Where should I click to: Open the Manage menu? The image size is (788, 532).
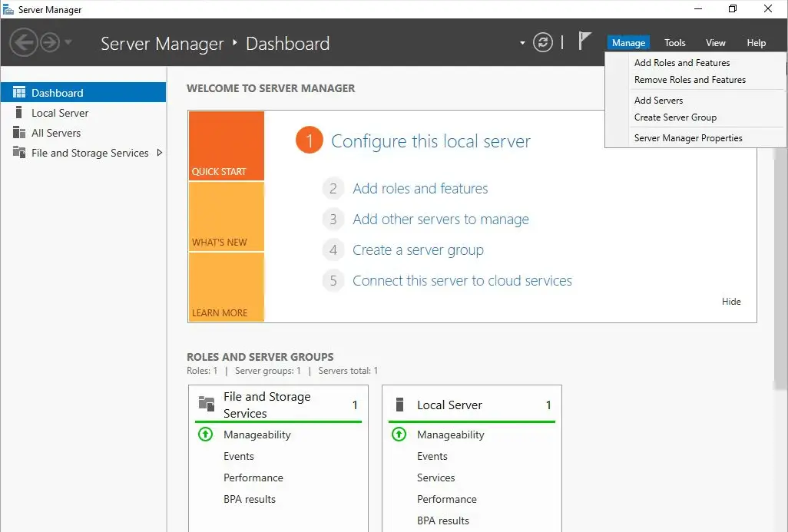click(x=628, y=43)
